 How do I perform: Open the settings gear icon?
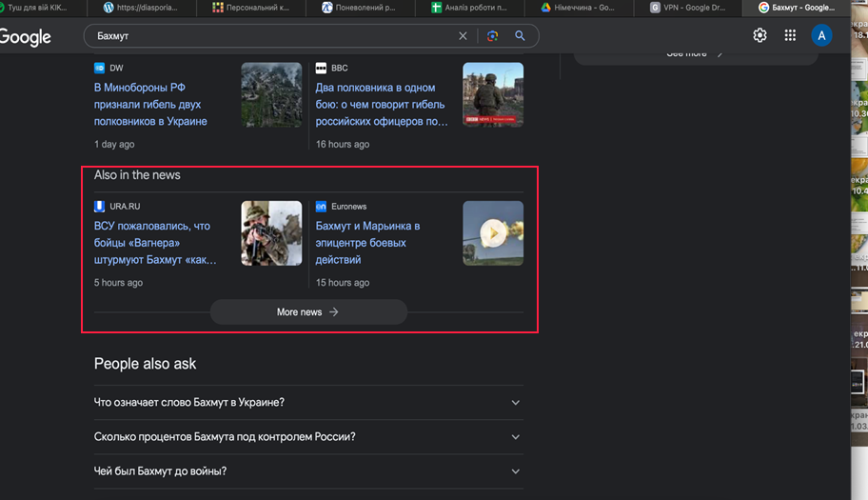(x=759, y=35)
